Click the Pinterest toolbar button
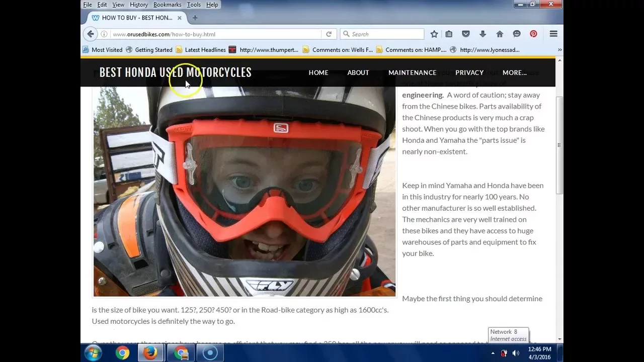This screenshot has width=644, height=362. 533,34
